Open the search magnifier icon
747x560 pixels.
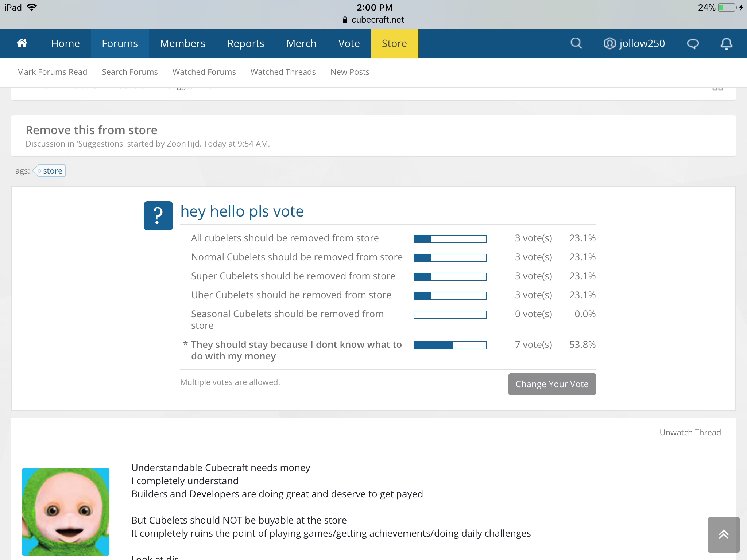pyautogui.click(x=576, y=43)
